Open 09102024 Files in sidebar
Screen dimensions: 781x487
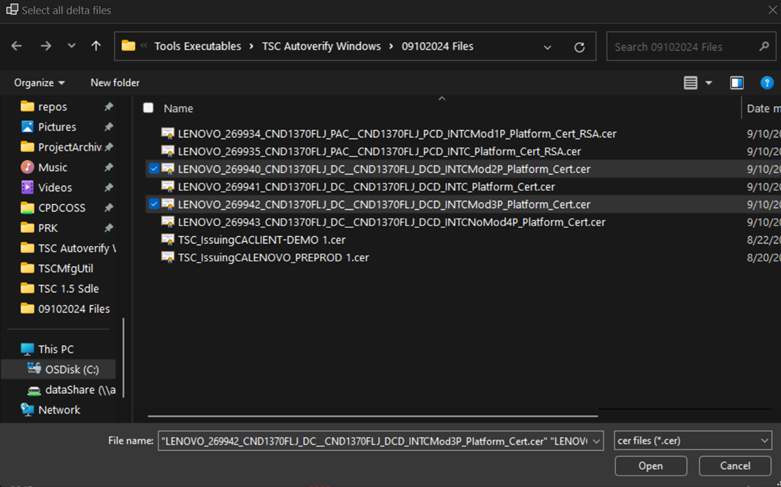tap(74, 309)
